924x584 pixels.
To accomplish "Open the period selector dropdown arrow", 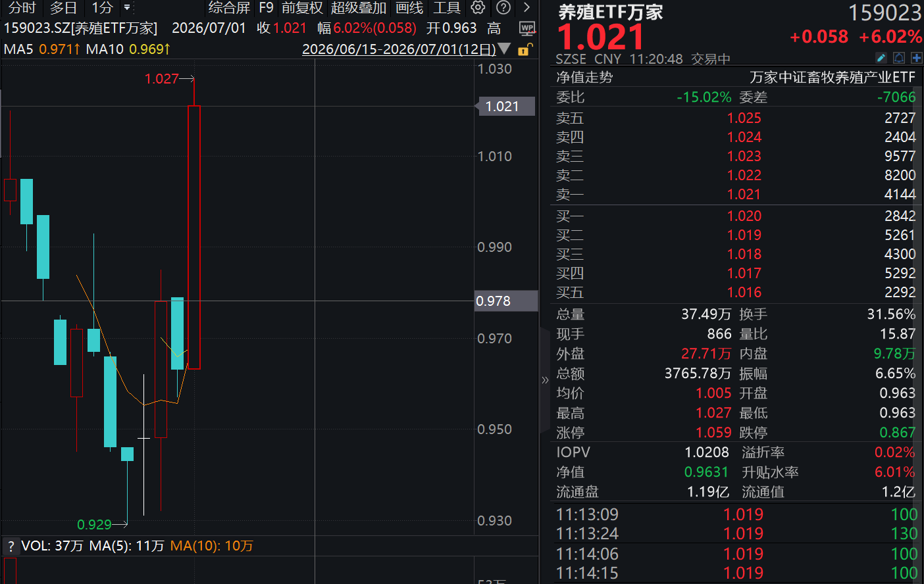I will click(x=127, y=8).
